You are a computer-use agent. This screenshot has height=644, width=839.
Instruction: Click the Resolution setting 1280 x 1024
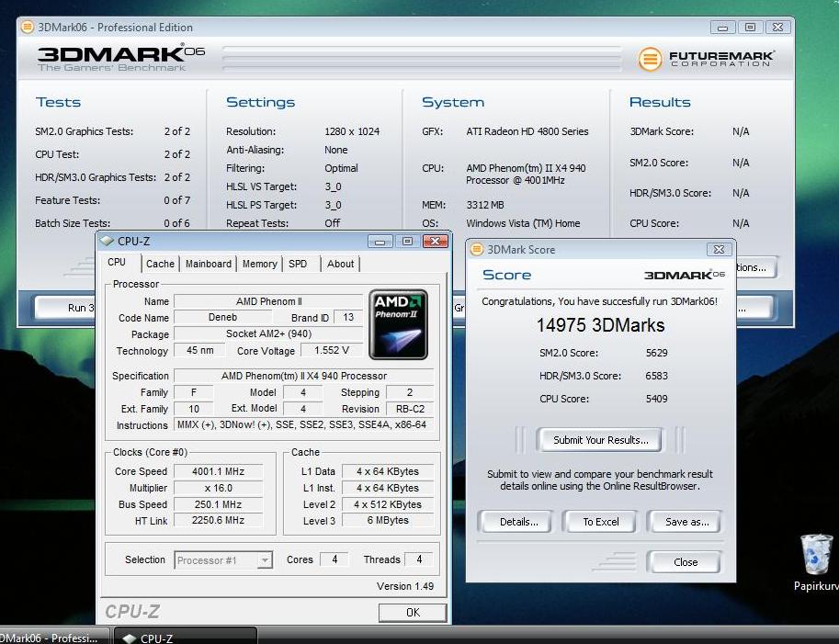click(x=352, y=131)
